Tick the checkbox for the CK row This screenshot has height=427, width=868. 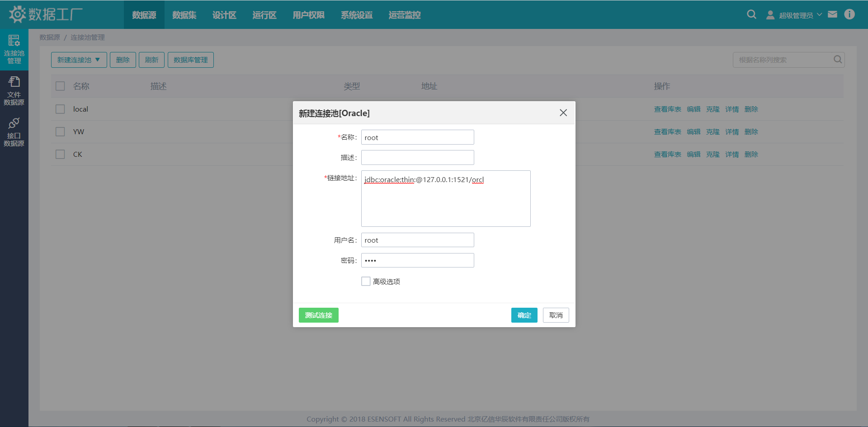point(60,154)
